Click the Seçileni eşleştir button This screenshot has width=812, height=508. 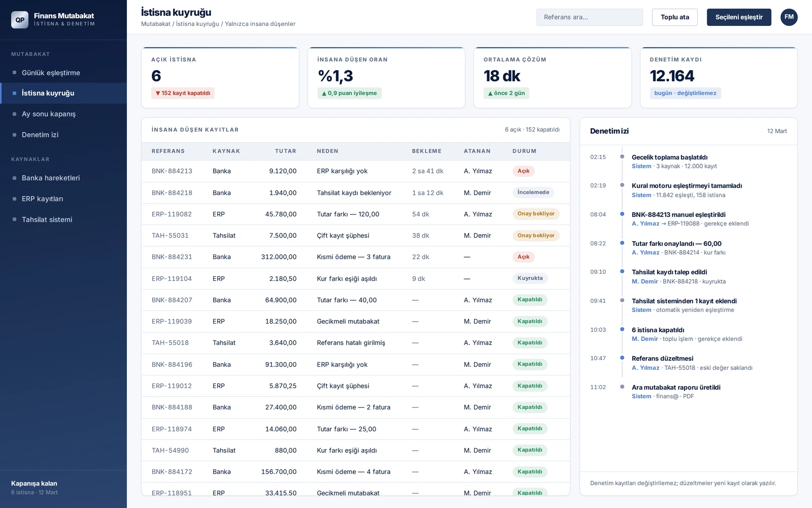tap(739, 17)
